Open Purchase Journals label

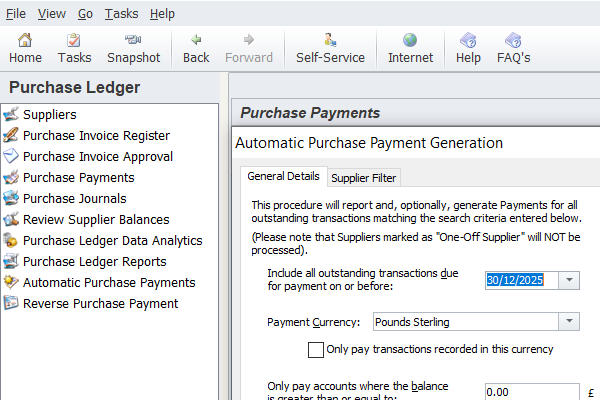[75, 198]
